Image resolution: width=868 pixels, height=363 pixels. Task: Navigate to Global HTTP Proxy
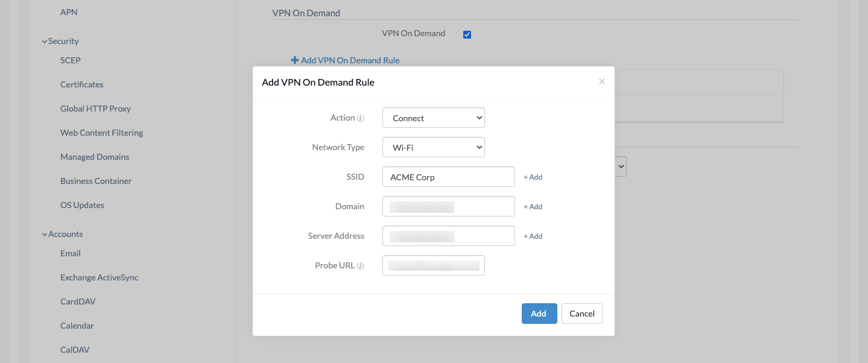95,109
